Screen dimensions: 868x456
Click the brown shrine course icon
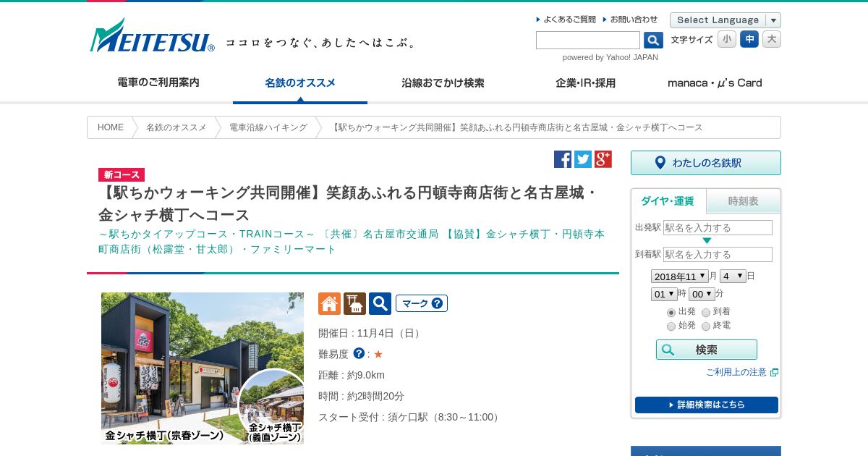click(354, 303)
